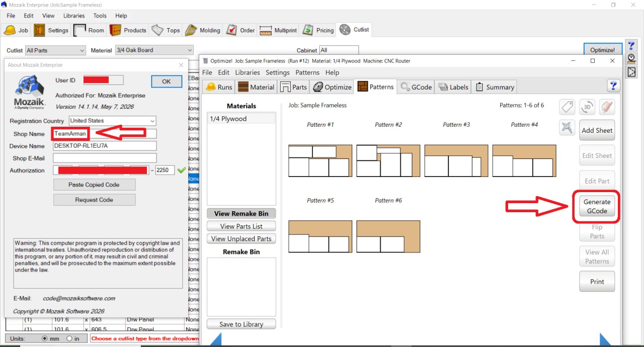
Task: Click the Device Name field
Action: coord(105,146)
